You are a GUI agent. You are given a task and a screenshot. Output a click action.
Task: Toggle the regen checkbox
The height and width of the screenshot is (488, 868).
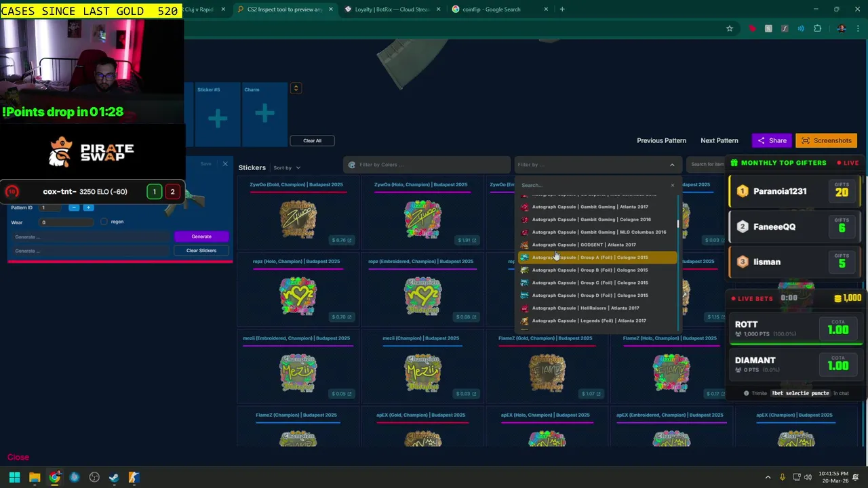pos(104,222)
